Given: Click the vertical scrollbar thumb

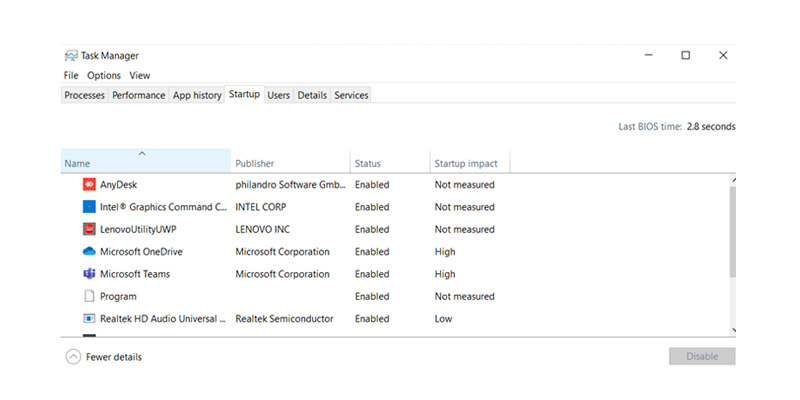Looking at the screenshot, I should (x=733, y=232).
